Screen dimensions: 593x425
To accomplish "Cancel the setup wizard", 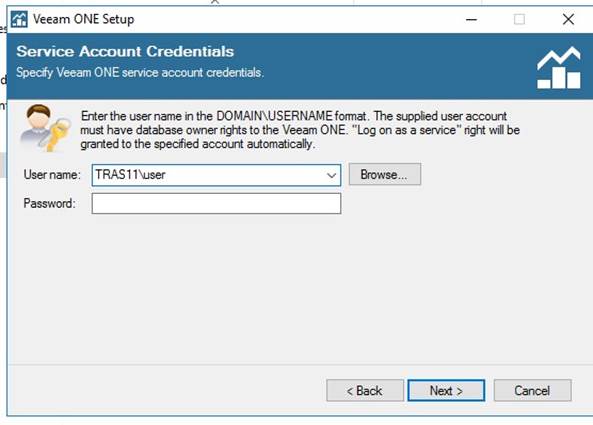I will [532, 391].
